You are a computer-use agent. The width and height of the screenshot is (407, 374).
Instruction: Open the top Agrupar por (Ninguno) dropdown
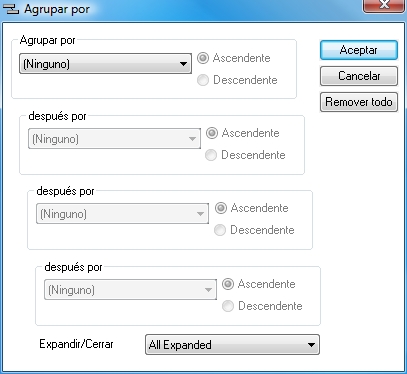pyautogui.click(x=105, y=63)
